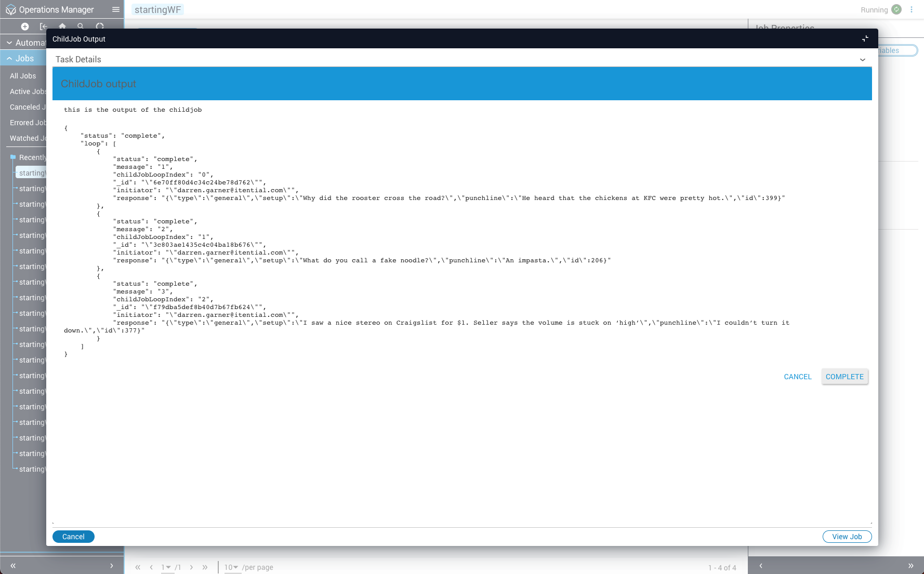The height and width of the screenshot is (574, 924).
Task: Minimize the ChildJob Output dialog
Action: [865, 38]
